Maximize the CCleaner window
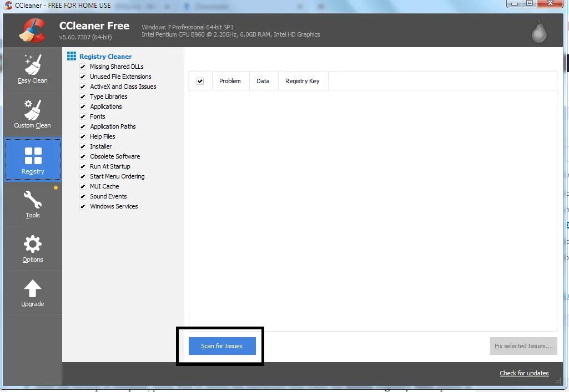Viewport: 569px width, 392px height. [530, 4]
